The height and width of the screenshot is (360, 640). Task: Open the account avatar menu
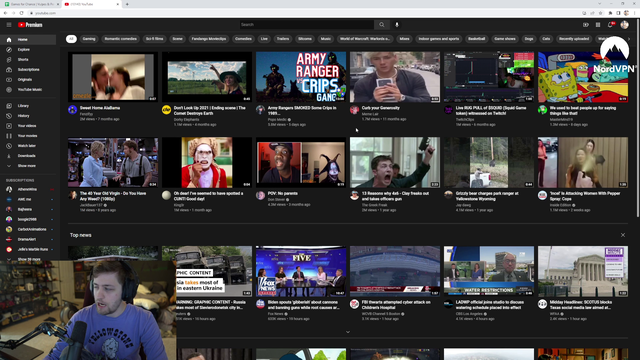tap(624, 25)
